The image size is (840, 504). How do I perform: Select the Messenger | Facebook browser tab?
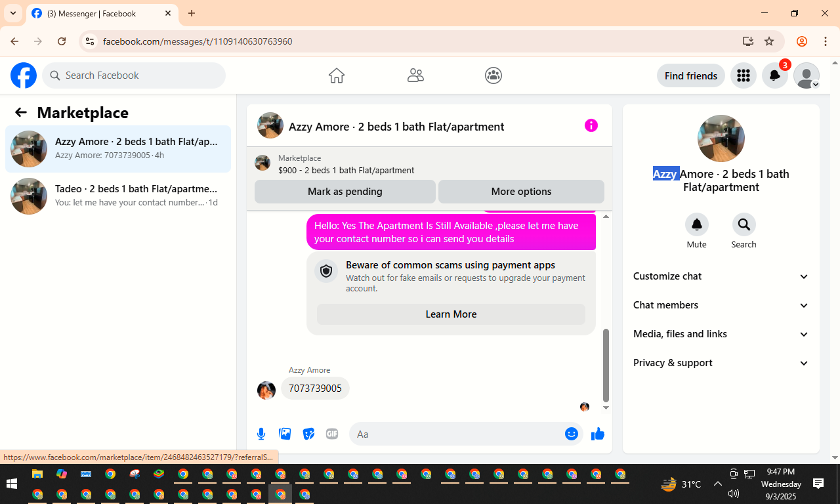(102, 14)
